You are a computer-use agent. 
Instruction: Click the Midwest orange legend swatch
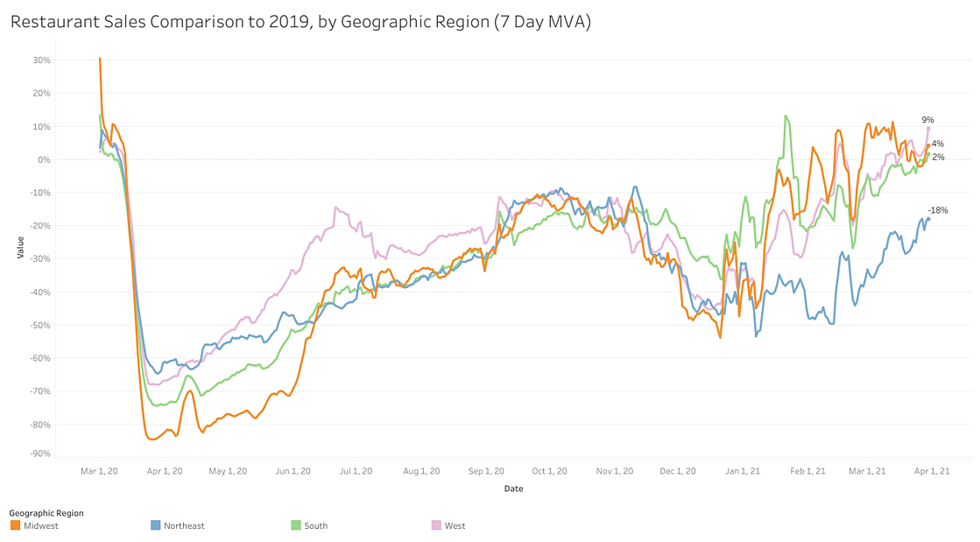(x=15, y=525)
